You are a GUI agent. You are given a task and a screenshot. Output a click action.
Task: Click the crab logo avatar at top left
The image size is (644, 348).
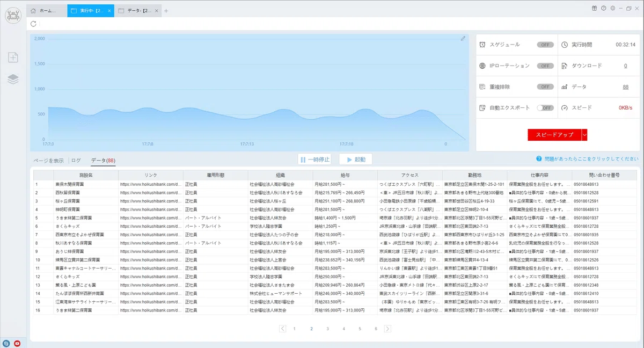(13, 15)
